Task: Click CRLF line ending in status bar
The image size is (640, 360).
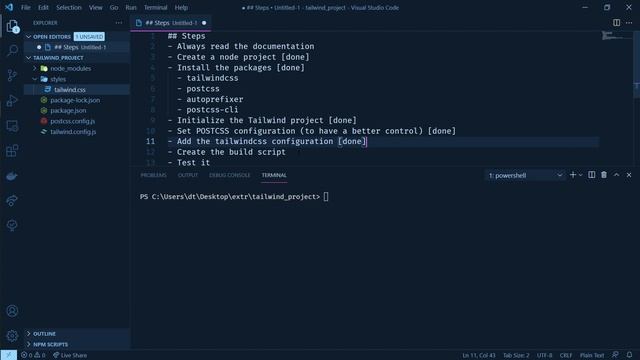Action: coord(566,355)
